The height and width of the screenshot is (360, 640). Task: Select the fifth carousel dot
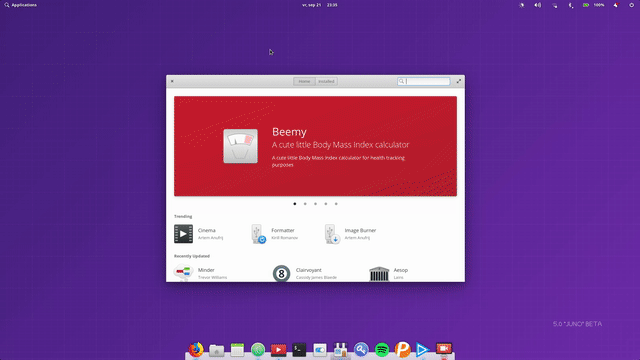(x=336, y=204)
